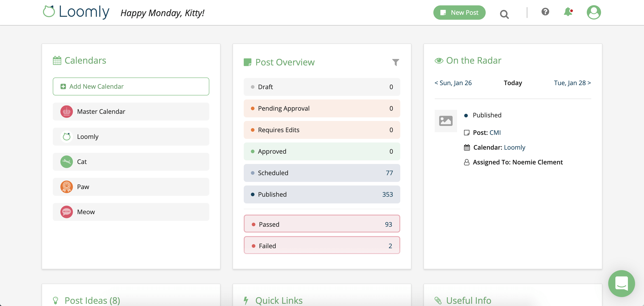The width and height of the screenshot is (644, 306).
Task: Go to previous day Sun, Jan 26
Action: [x=453, y=83]
